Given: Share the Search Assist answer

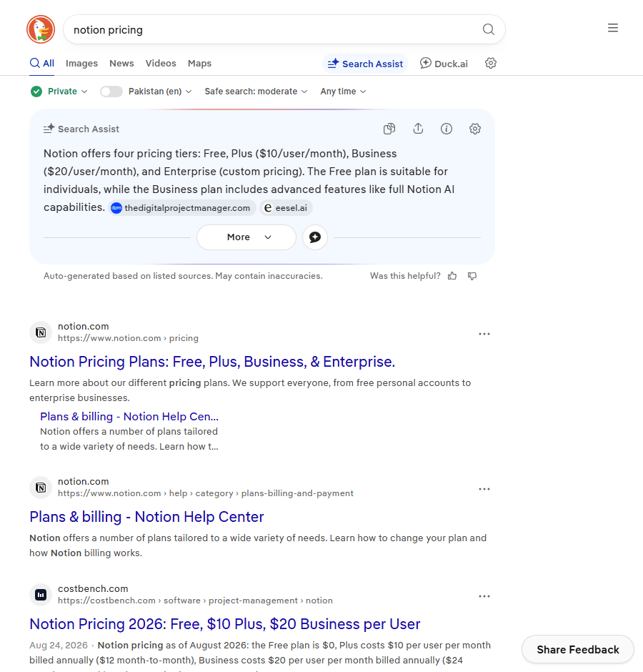Looking at the screenshot, I should pos(418,129).
